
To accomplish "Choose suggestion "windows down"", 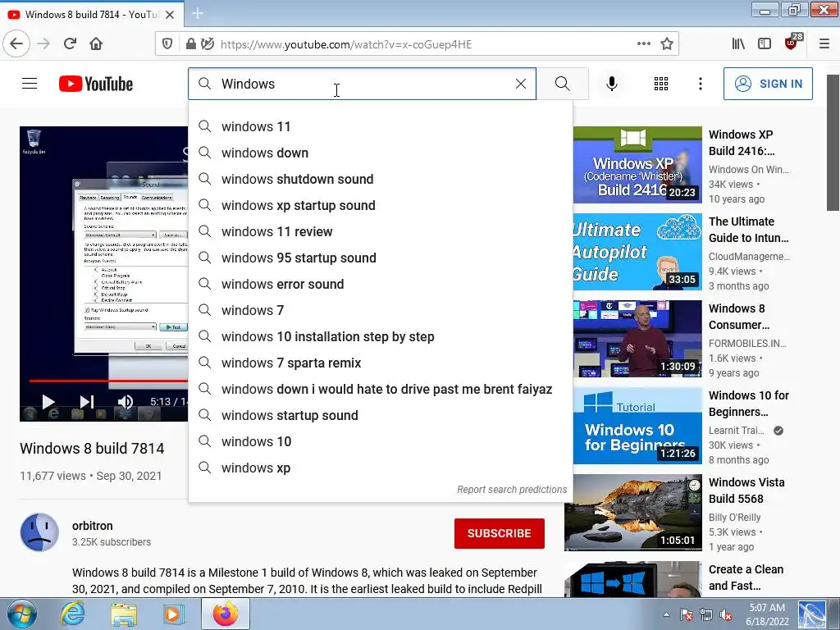I will [381, 153].
